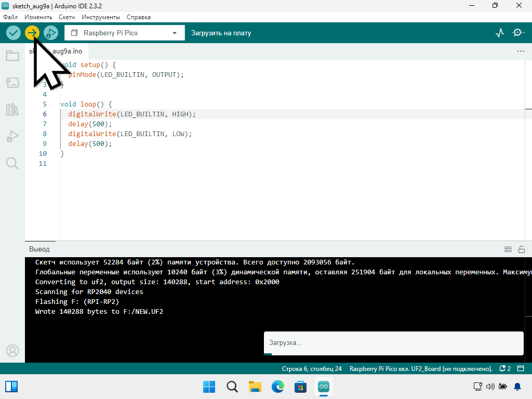Open Microsoft Store from the taskbar
This screenshot has height=399, width=532.
301,387
